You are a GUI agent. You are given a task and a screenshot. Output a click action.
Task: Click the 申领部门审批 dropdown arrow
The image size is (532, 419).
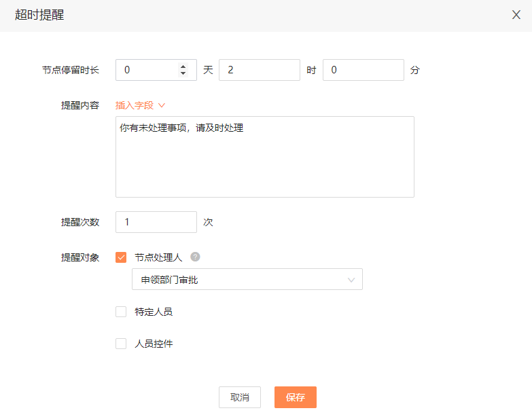click(351, 280)
